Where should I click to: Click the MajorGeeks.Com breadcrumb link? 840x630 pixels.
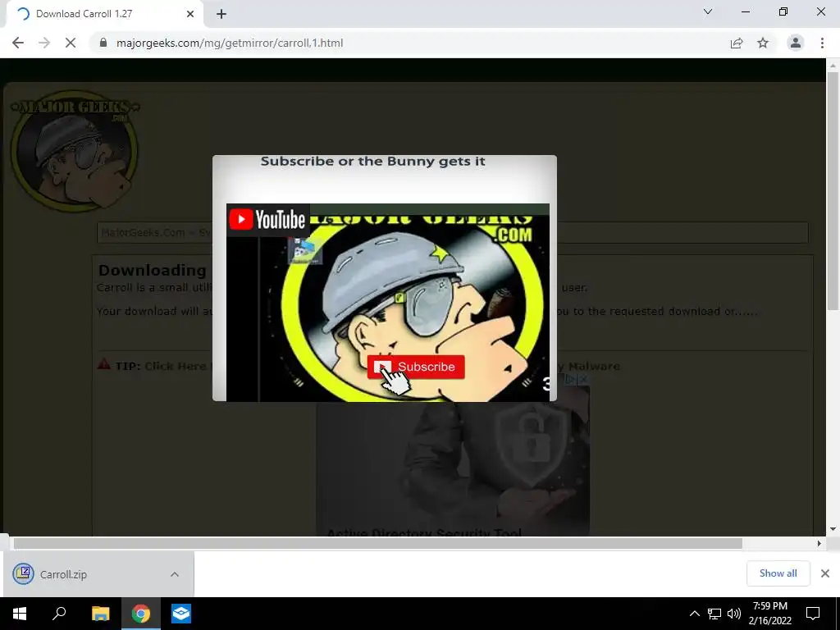143,232
